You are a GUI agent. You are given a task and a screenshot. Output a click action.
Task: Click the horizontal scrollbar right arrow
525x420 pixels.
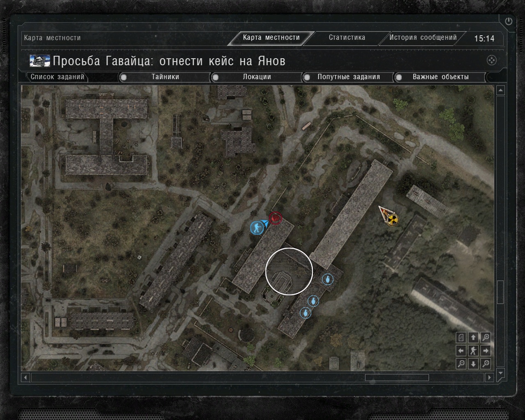pos(489,377)
